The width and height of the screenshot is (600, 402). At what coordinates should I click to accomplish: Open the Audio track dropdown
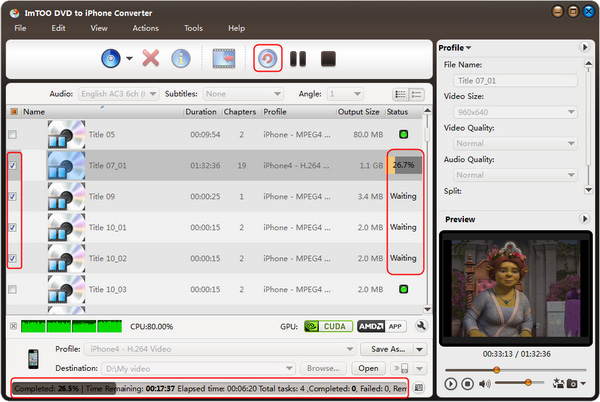[119, 94]
